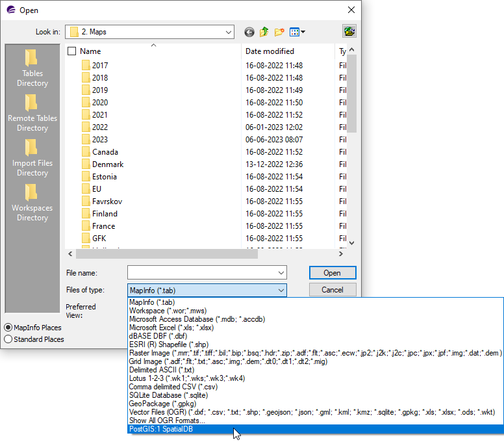This screenshot has width=504, height=442.
Task: Select the 2018 folder icon
Action: pos(86,77)
